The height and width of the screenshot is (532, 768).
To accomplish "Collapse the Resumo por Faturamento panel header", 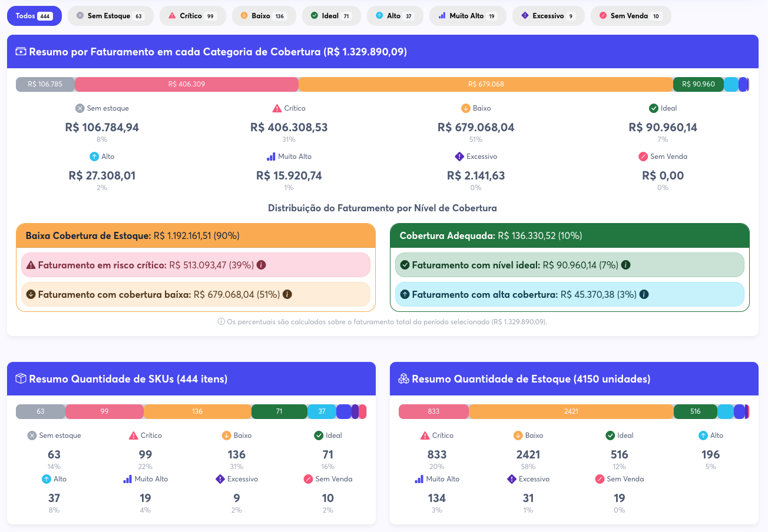I will [382, 51].
